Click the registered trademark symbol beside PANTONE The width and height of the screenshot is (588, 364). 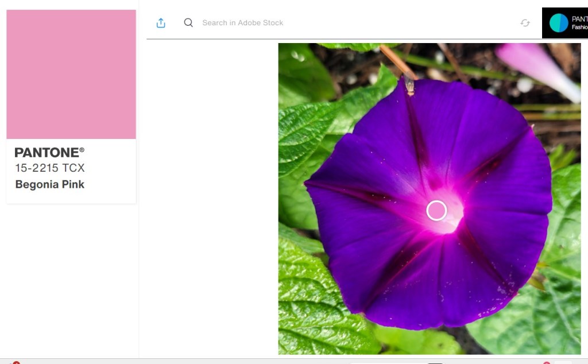coord(82,150)
